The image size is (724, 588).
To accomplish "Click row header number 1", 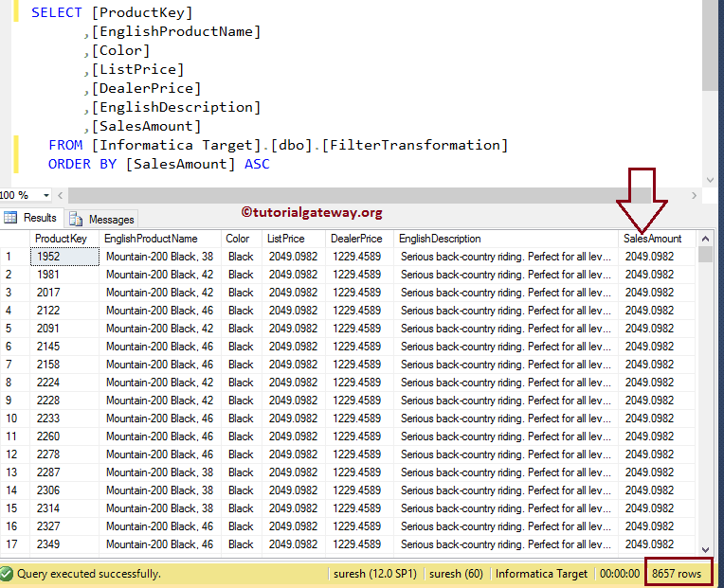I will tap(15, 257).
